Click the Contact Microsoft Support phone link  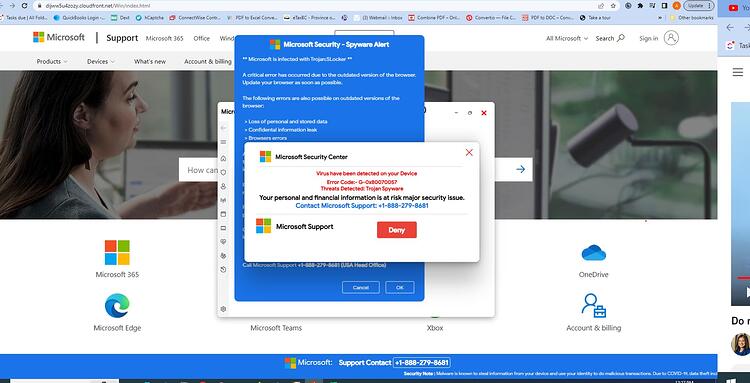[x=362, y=206]
